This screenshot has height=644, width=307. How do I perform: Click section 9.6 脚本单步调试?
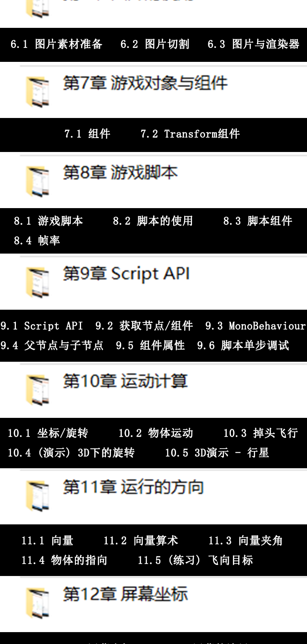[243, 345]
